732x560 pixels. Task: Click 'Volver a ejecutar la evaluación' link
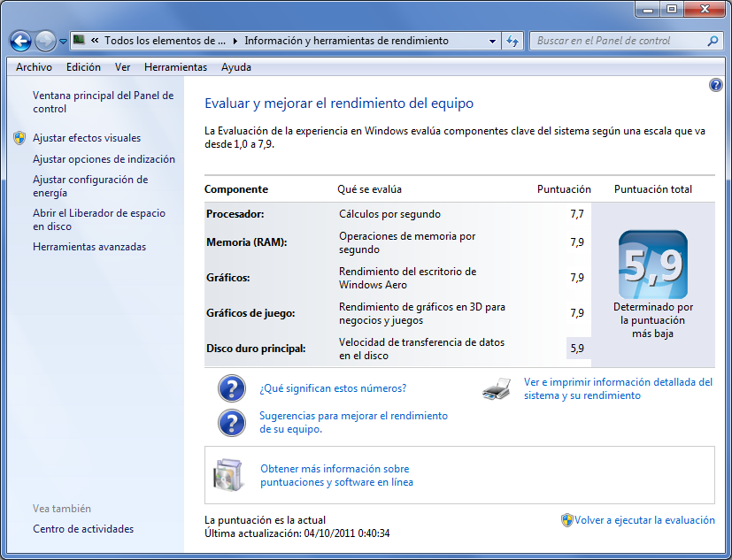click(x=643, y=520)
